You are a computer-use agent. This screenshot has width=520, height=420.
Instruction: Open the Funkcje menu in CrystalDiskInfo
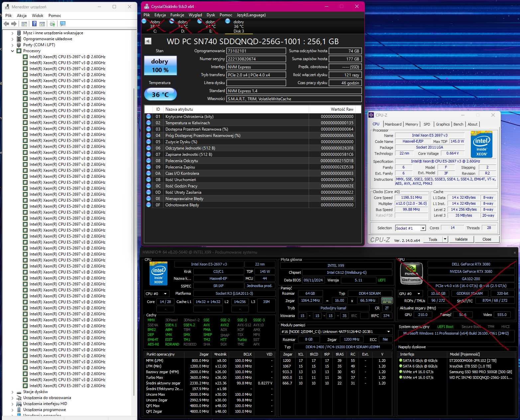[177, 15]
